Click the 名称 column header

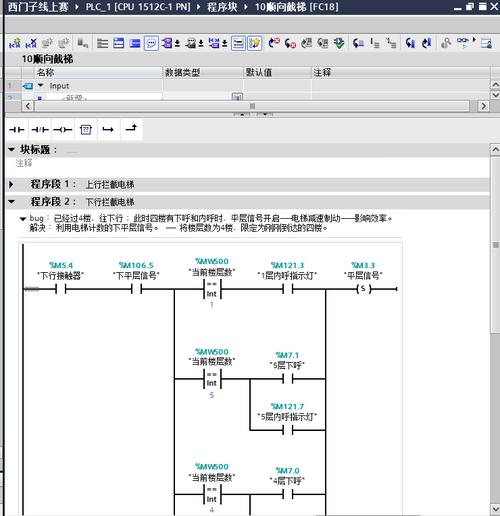tap(98, 72)
